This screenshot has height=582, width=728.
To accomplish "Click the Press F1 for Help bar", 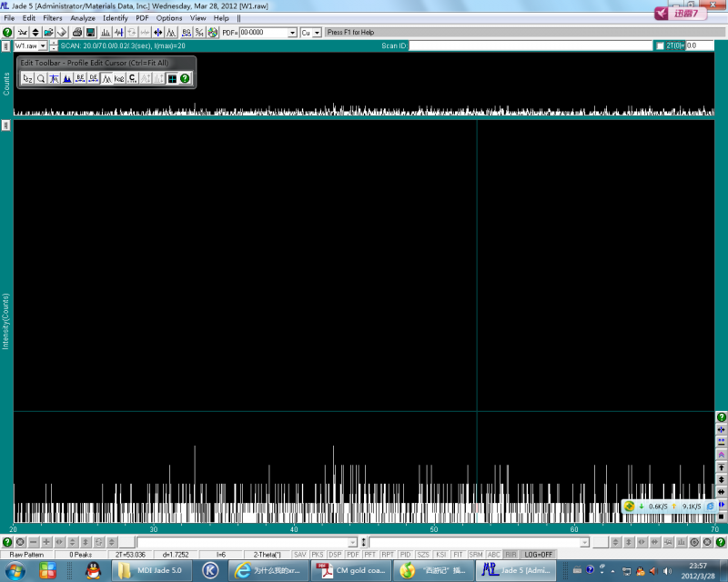I will 519,33.
